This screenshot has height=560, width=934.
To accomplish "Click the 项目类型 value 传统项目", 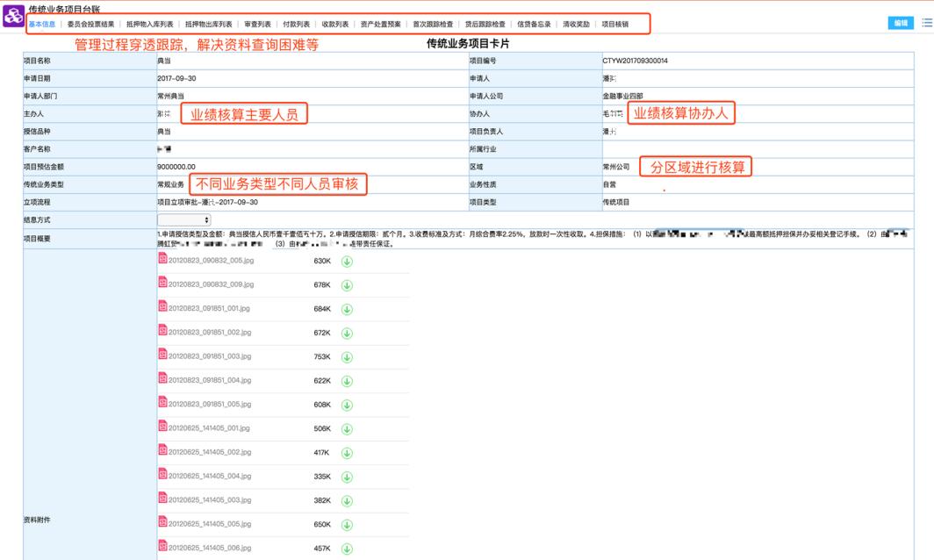I will point(616,203).
